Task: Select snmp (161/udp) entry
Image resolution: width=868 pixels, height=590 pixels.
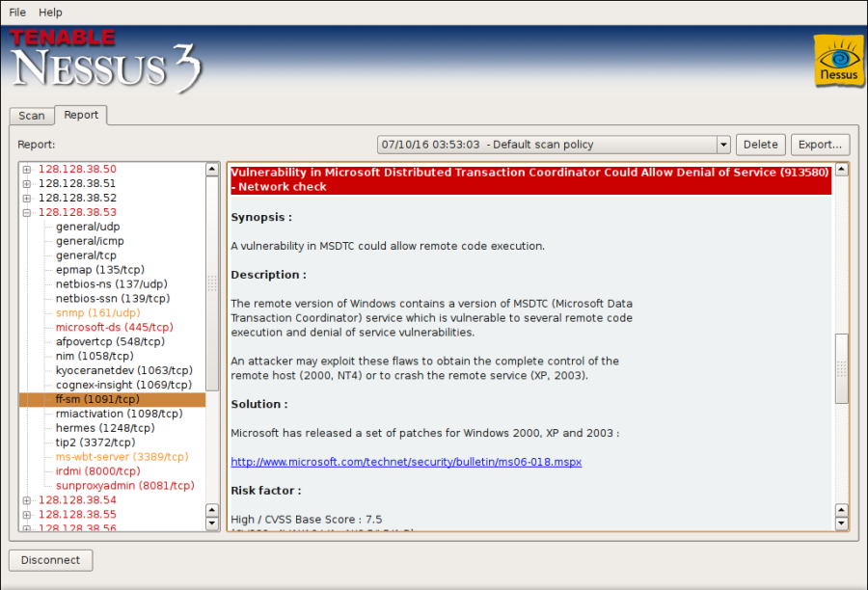Action: (98, 313)
